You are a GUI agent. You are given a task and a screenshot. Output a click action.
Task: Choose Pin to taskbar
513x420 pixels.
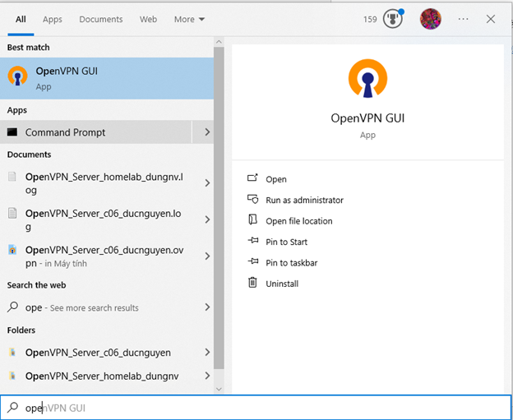coord(292,263)
